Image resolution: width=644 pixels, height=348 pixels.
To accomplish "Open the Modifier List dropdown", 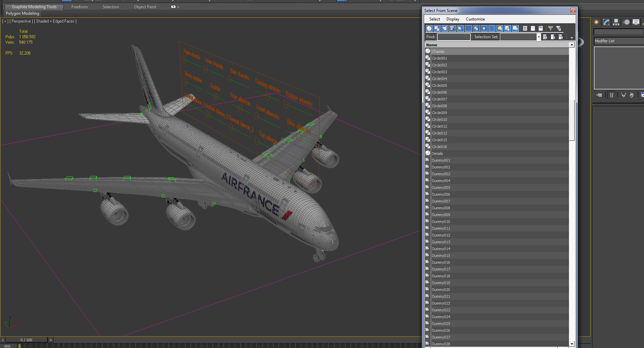I will tap(619, 41).
